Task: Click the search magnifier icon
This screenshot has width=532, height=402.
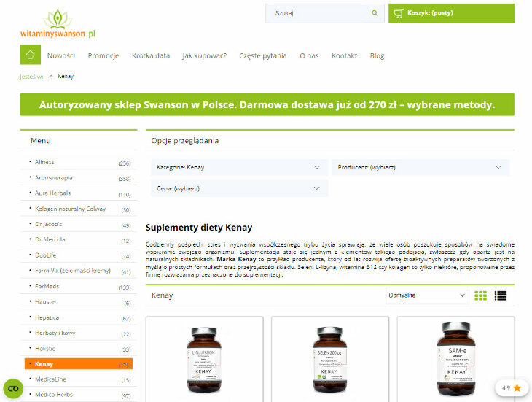Action: point(375,13)
